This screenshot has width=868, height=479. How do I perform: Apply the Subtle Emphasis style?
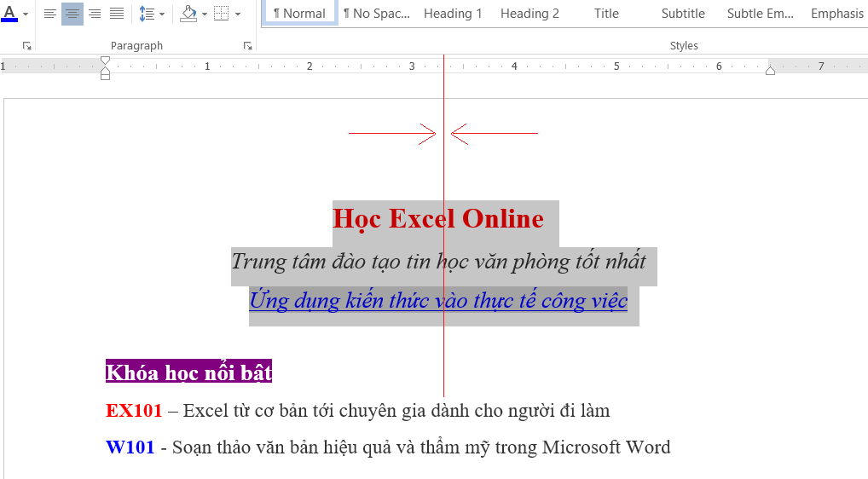point(760,14)
